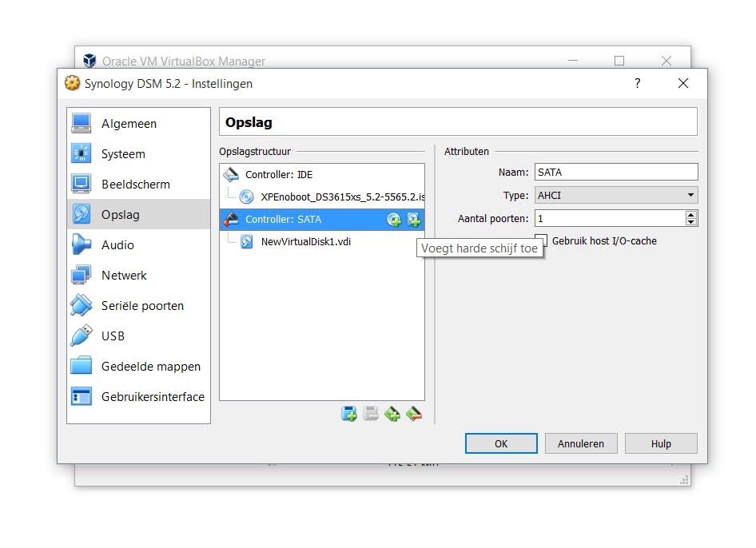Add hard disk to SATA controller
756x548 pixels.
click(414, 220)
